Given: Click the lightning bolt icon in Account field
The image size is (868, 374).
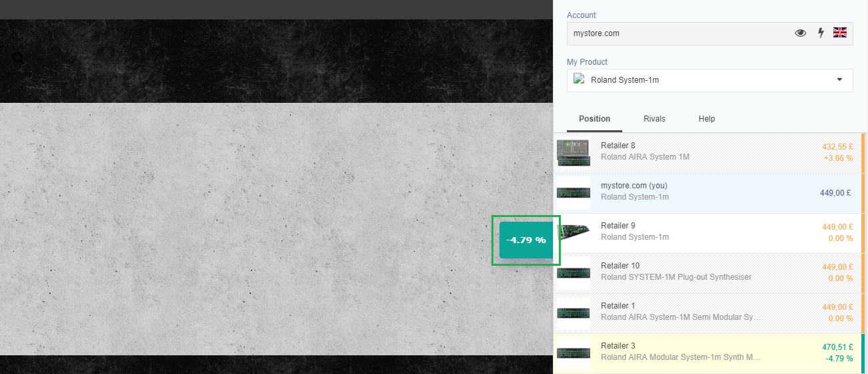Looking at the screenshot, I should coord(821,33).
